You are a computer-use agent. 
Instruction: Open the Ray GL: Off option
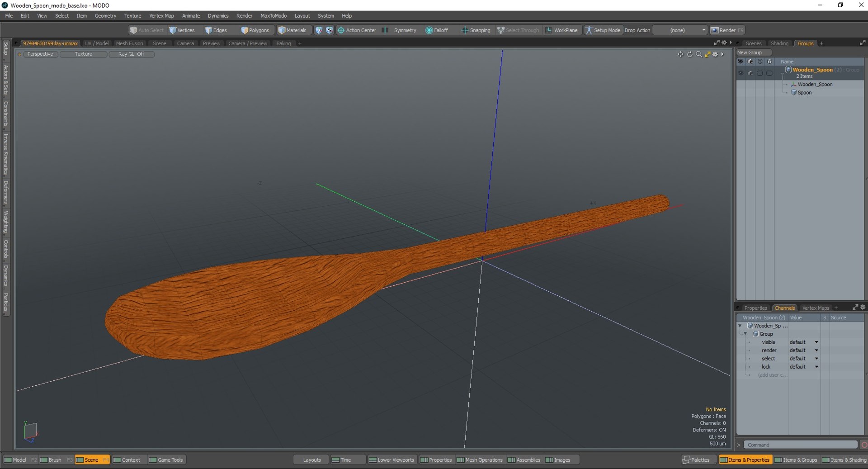pos(131,54)
